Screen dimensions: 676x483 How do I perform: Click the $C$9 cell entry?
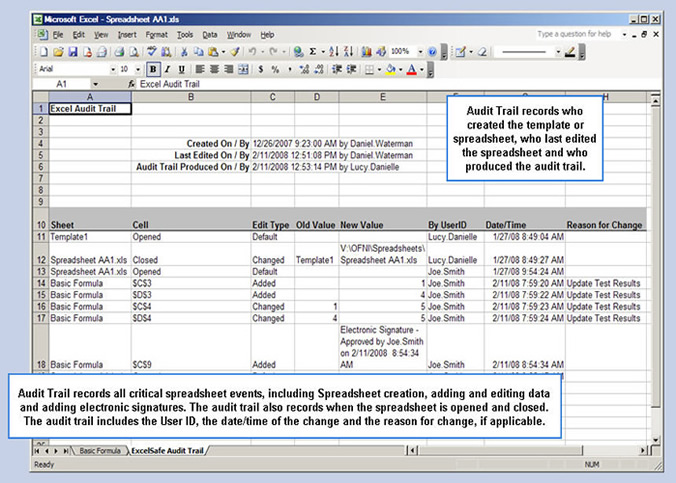coord(191,347)
